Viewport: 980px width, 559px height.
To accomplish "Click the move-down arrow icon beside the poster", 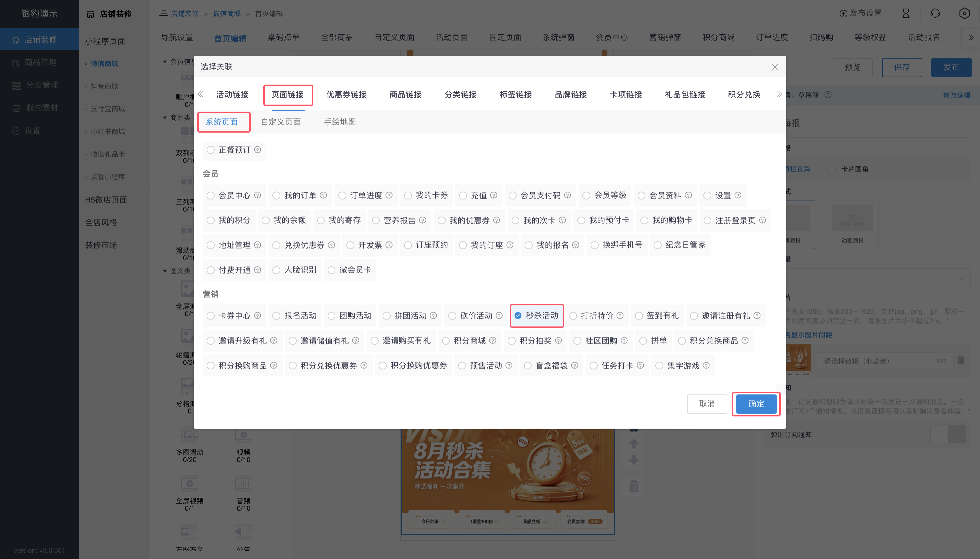I will click(x=633, y=460).
